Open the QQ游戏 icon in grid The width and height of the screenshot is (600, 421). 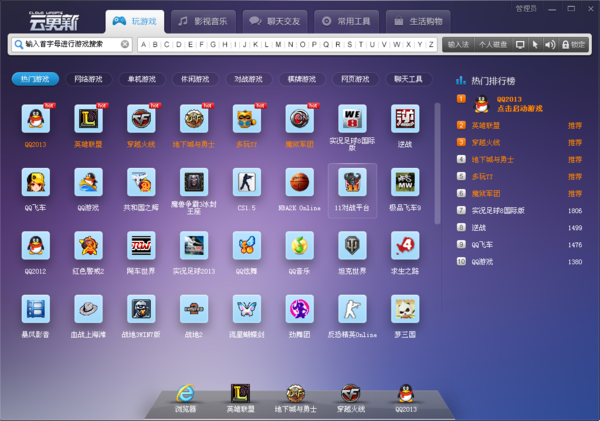(88, 182)
